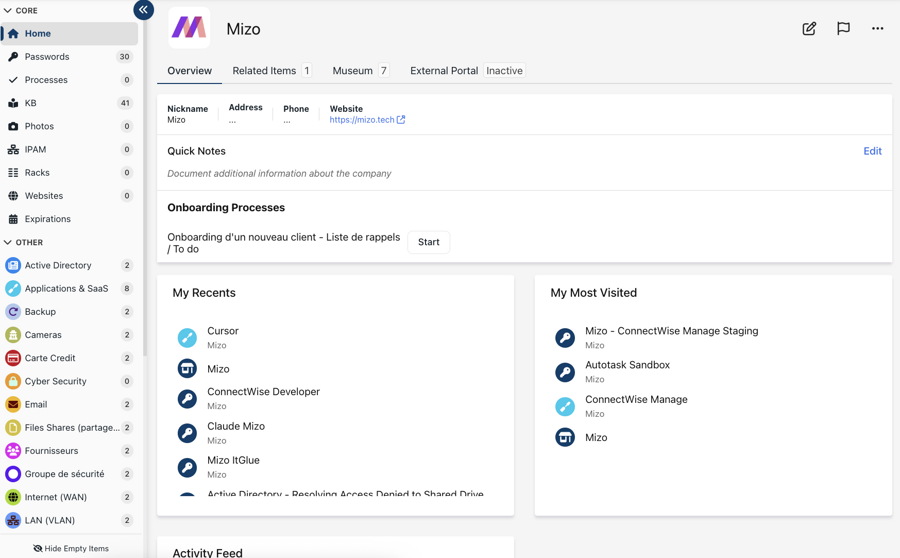The height and width of the screenshot is (558, 900).
Task: Open the Museum tab
Action: tap(361, 71)
